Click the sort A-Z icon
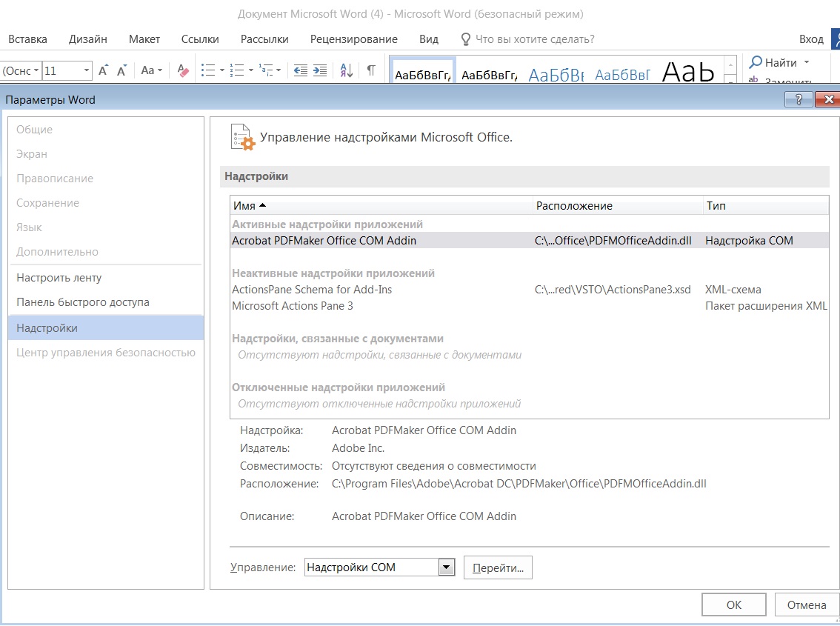This screenshot has height=626, width=840. point(347,70)
